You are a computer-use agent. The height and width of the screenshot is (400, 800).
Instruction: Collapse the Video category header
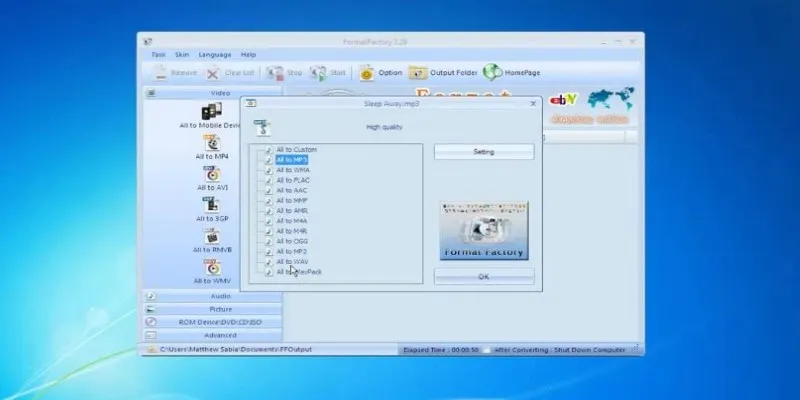click(x=213, y=93)
